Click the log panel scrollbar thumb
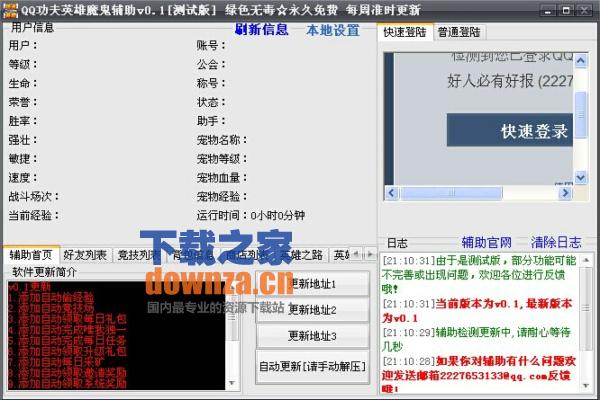600x400 pixels. point(586,309)
